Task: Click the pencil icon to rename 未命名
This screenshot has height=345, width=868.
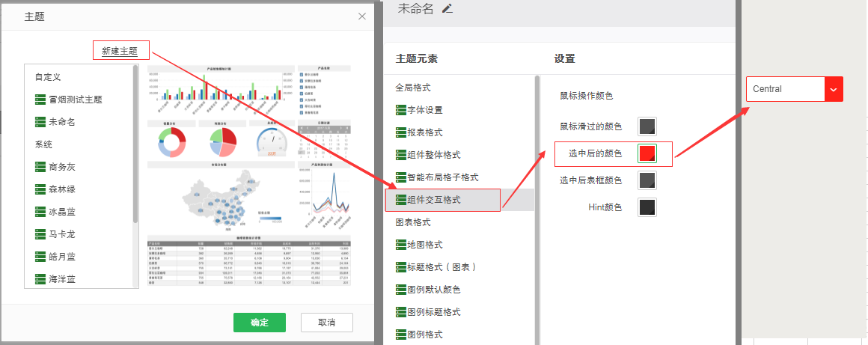Action: (447, 9)
